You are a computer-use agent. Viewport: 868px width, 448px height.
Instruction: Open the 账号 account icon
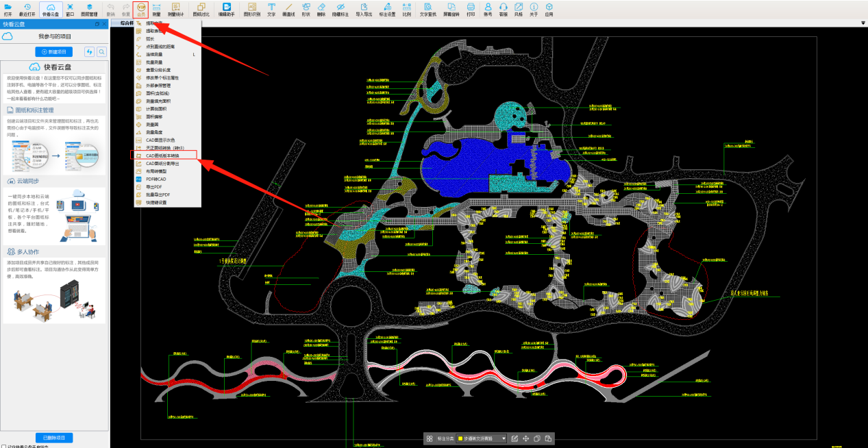(x=488, y=9)
